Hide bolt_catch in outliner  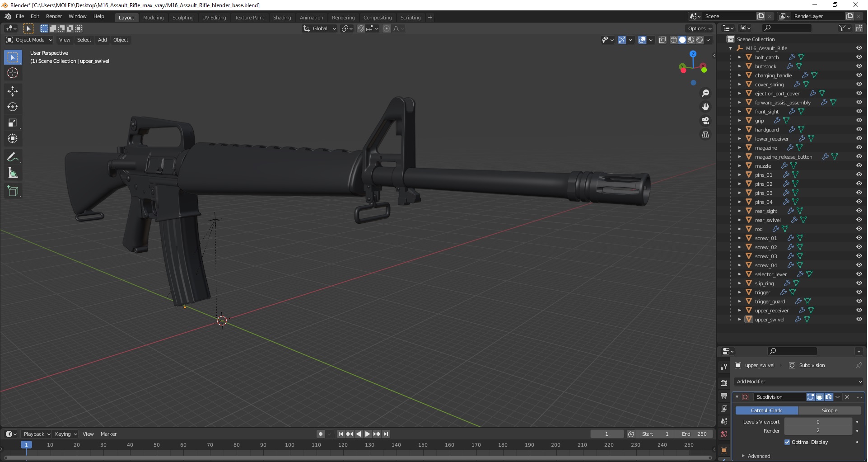click(x=859, y=57)
